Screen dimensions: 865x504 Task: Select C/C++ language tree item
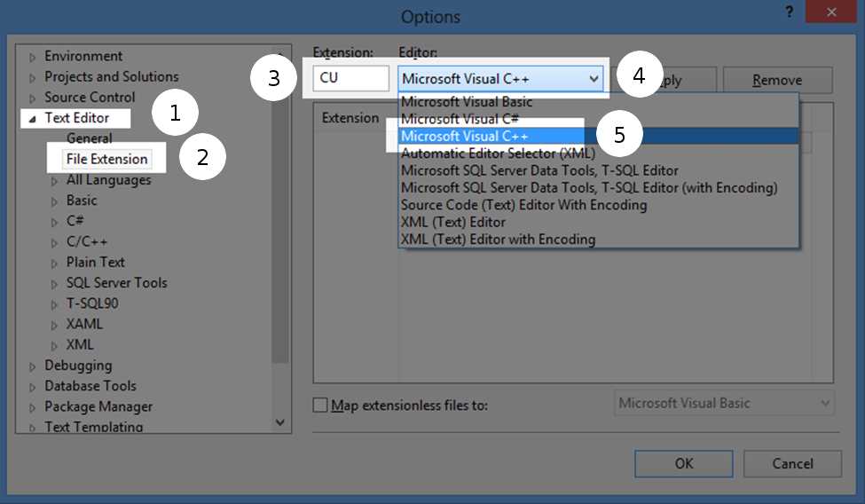pos(87,241)
